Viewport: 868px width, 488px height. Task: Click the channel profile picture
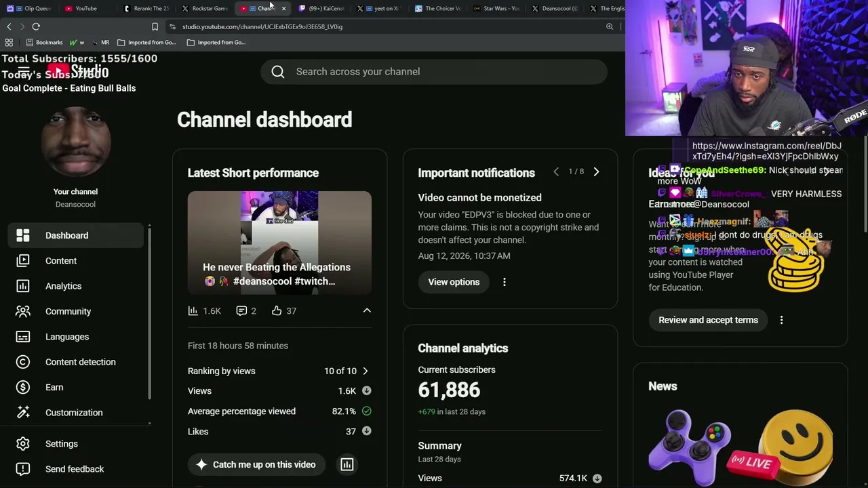(75, 141)
